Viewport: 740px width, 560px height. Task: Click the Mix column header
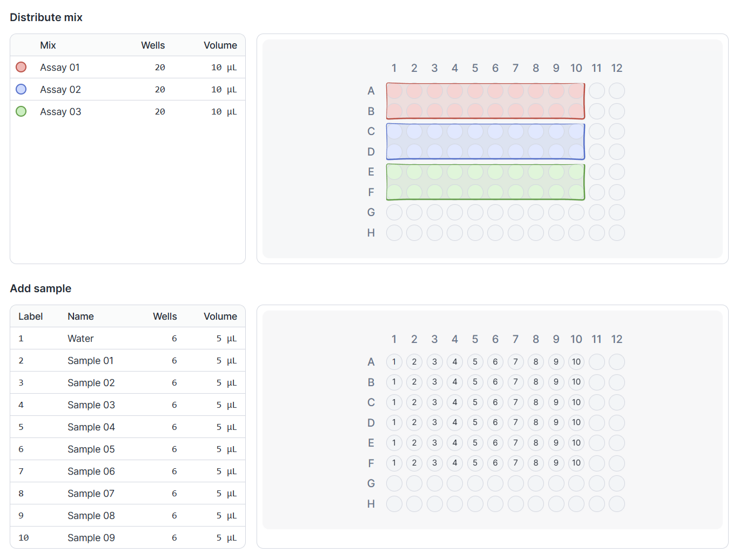point(48,45)
